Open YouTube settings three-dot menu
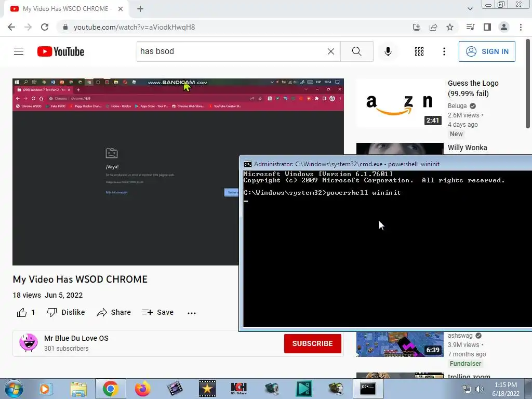Screen dimensions: 532x399 point(444,51)
